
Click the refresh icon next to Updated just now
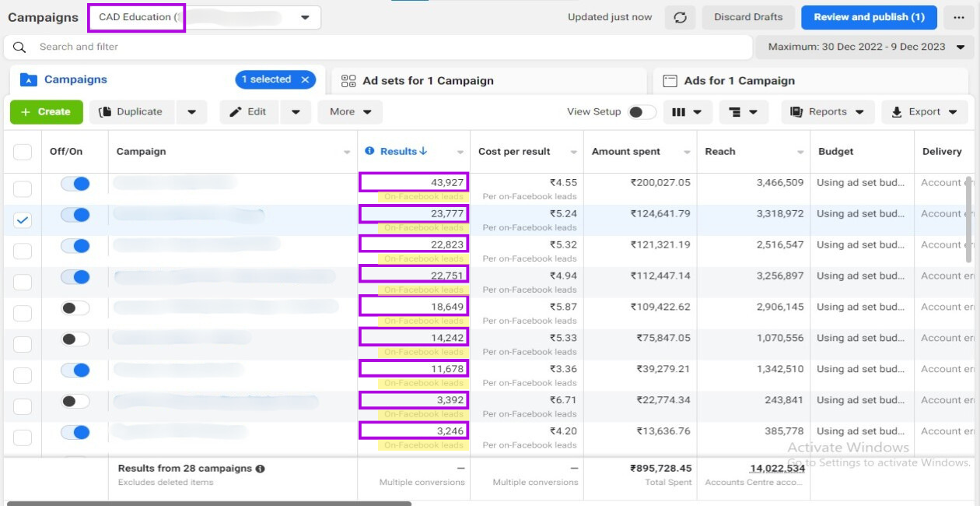point(680,18)
